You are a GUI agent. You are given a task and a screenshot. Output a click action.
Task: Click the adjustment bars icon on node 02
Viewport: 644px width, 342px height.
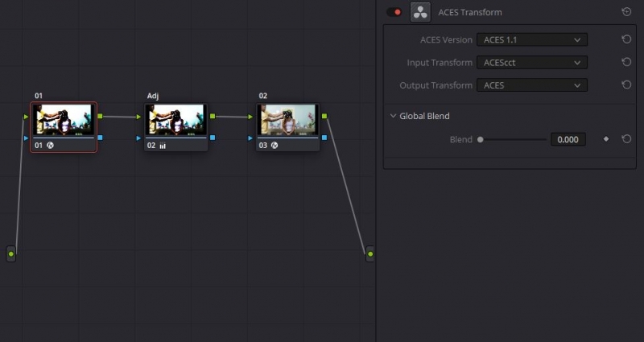[163, 146]
